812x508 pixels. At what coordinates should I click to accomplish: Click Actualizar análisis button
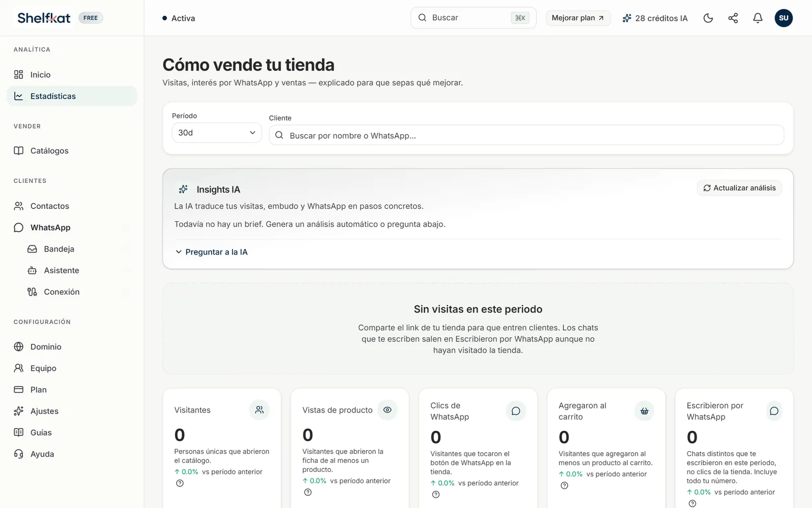click(x=739, y=188)
